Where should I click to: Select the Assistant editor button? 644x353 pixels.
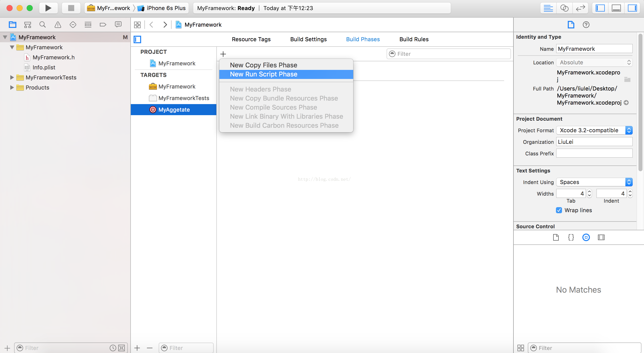pos(564,8)
